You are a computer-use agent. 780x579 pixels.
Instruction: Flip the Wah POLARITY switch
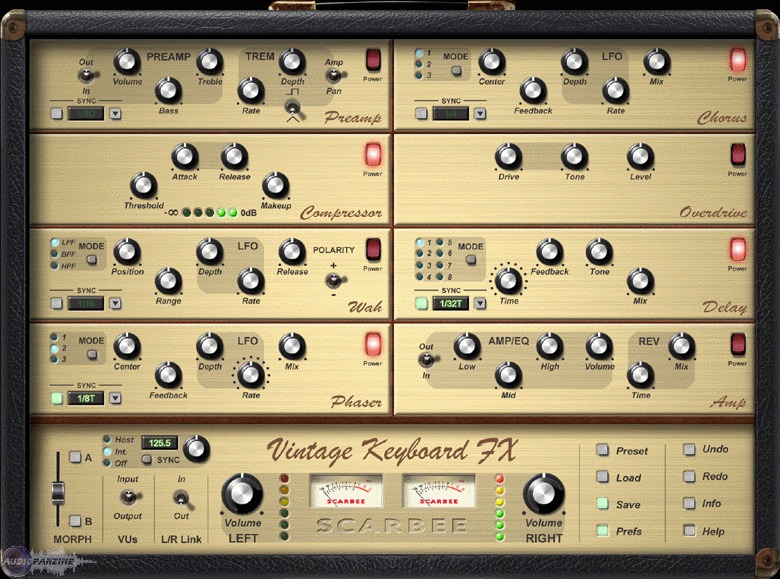[334, 281]
